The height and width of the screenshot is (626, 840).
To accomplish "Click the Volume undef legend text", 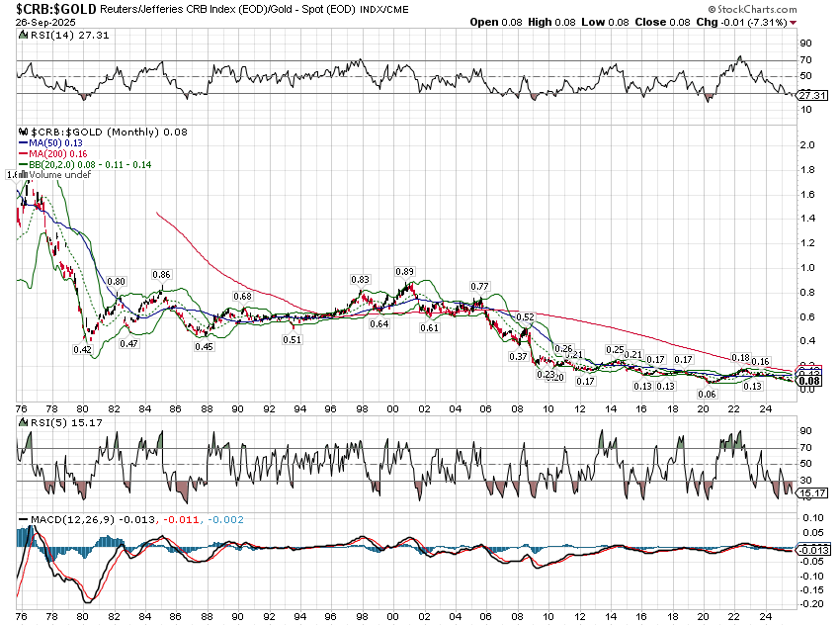I will pyautogui.click(x=60, y=175).
